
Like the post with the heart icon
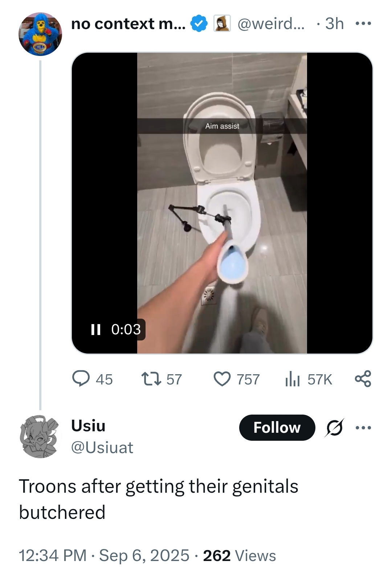(x=222, y=379)
